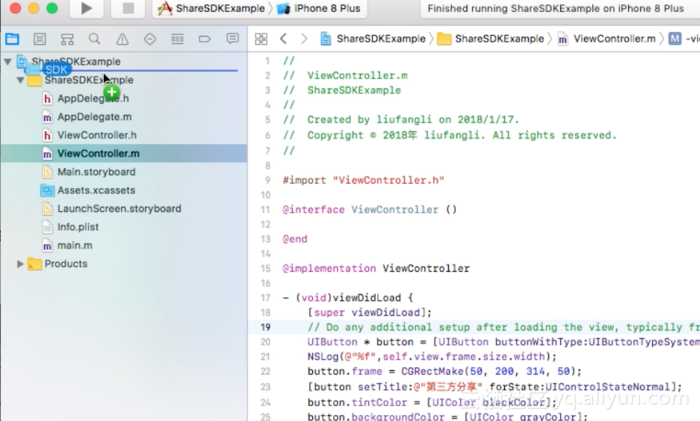Select AppDelegate.m in navigator

[x=94, y=117]
